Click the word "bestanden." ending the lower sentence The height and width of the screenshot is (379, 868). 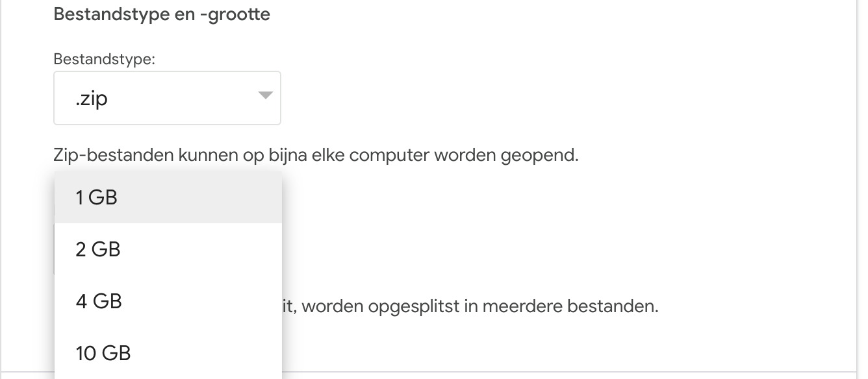tap(613, 306)
